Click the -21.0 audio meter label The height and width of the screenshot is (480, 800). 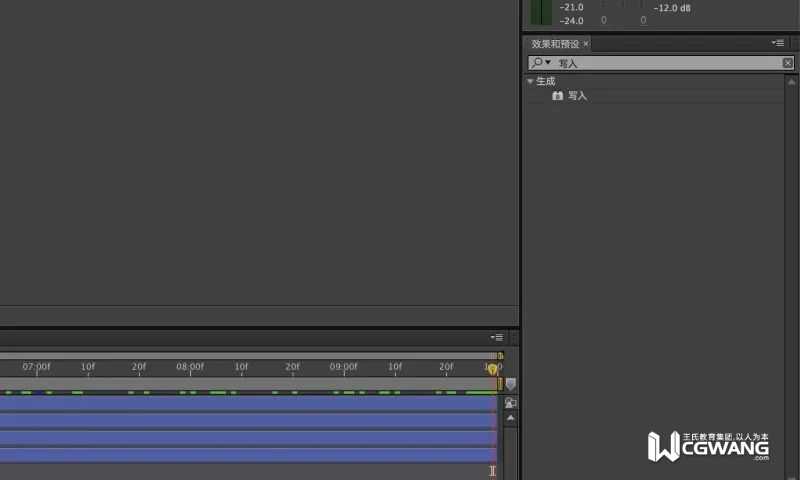tap(571, 7)
